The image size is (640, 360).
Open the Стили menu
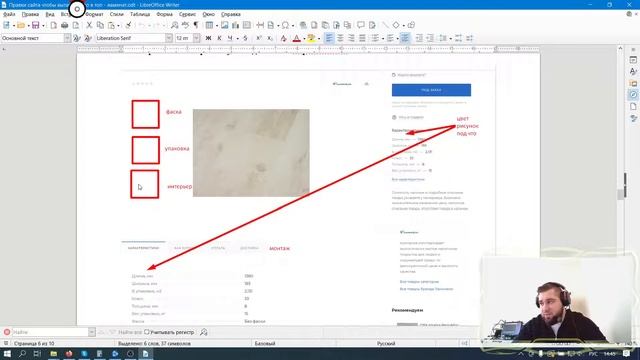(x=117, y=14)
